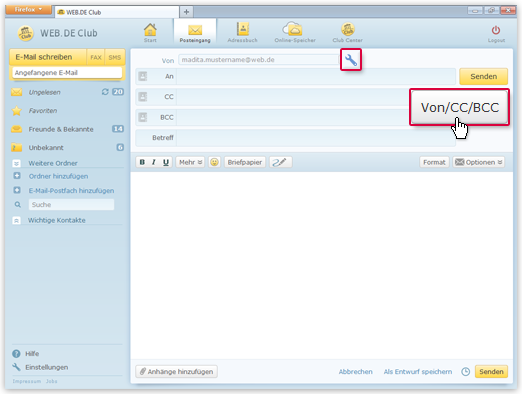Click the Format button
The height and width of the screenshot is (394, 522).
click(x=434, y=162)
